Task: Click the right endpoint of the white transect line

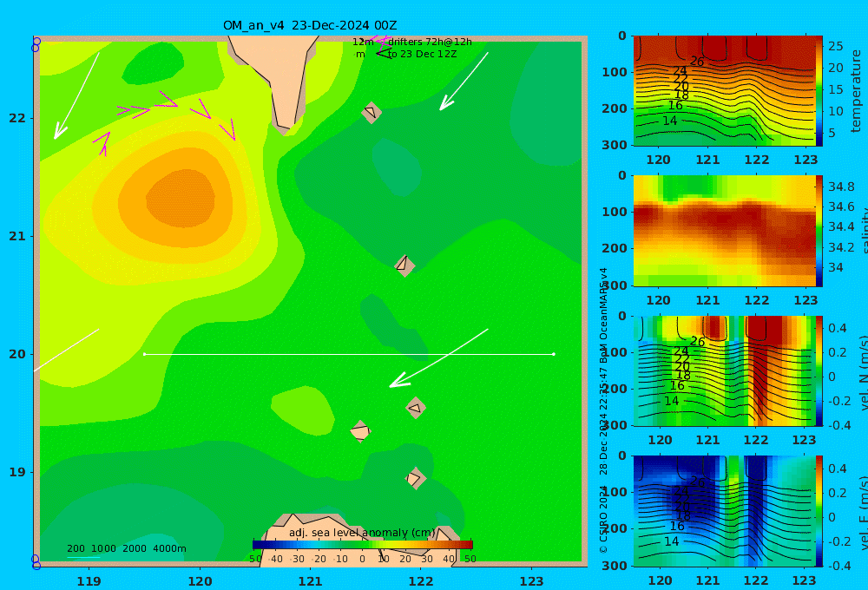Action: click(554, 354)
